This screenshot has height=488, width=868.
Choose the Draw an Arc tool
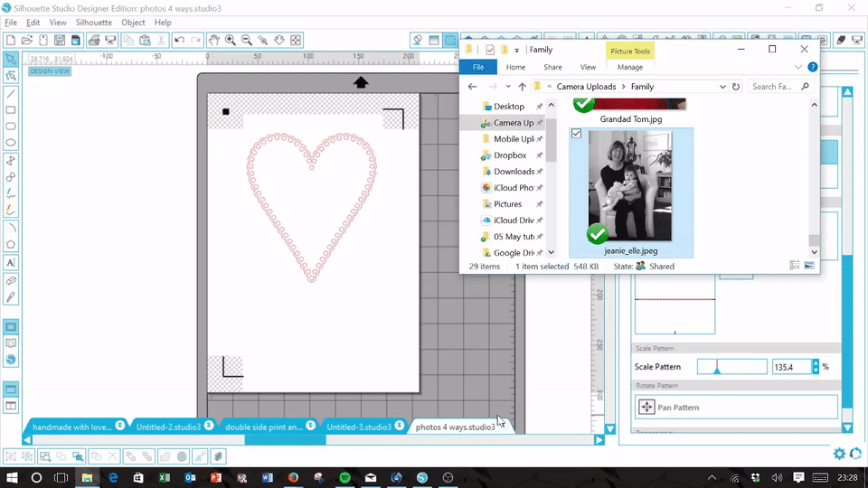(11, 228)
